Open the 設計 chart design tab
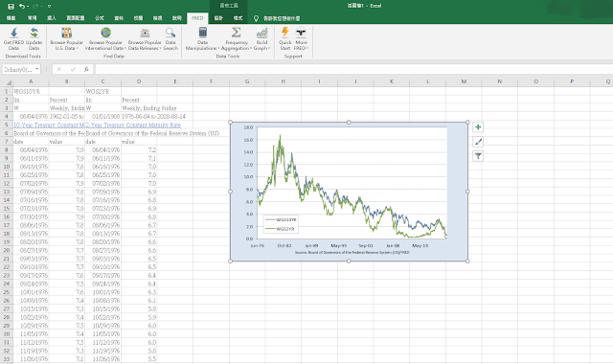The height and width of the screenshot is (364, 613). point(218,18)
